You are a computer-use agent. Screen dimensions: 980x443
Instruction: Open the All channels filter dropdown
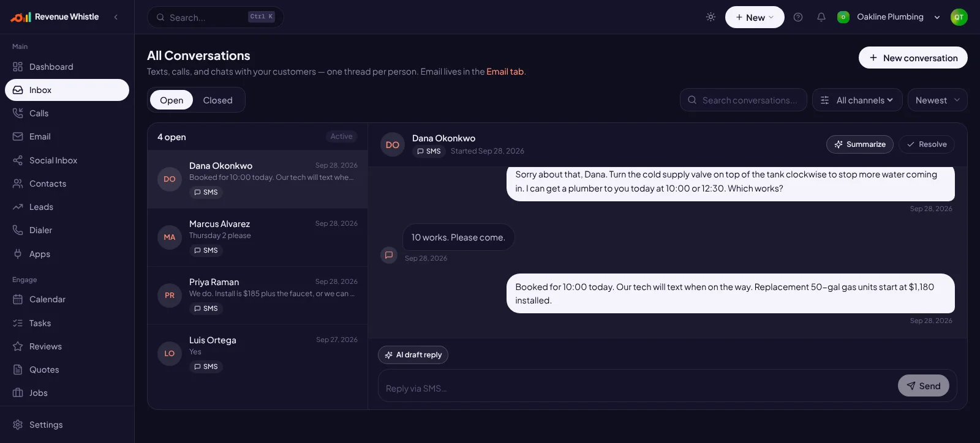click(x=858, y=100)
